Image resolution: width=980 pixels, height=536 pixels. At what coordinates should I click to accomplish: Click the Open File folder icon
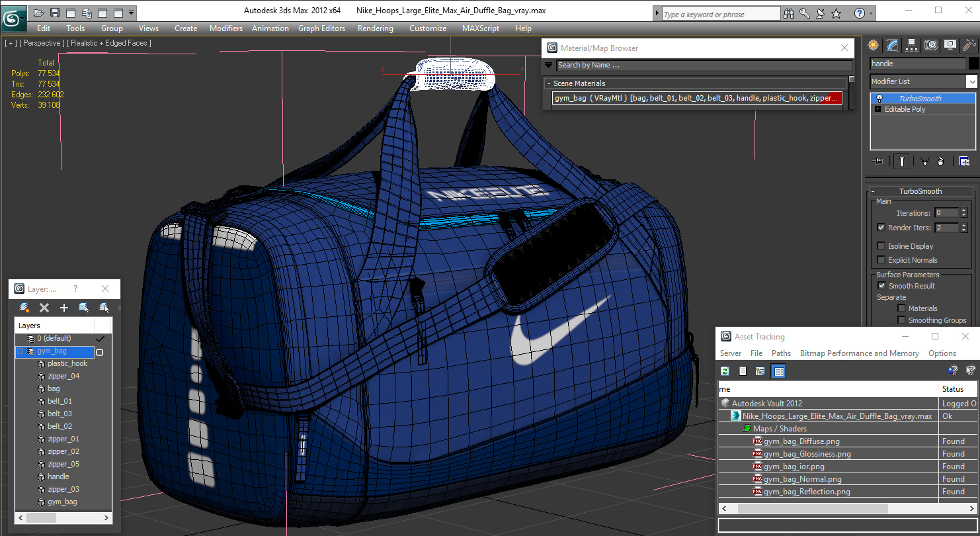[39, 13]
